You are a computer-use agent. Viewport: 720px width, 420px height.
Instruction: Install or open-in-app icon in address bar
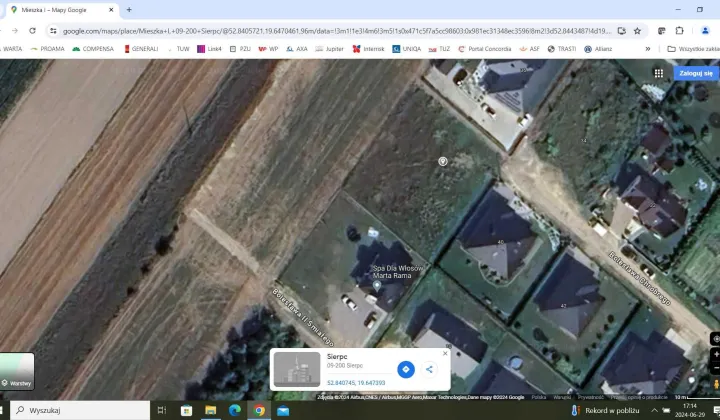point(621,31)
